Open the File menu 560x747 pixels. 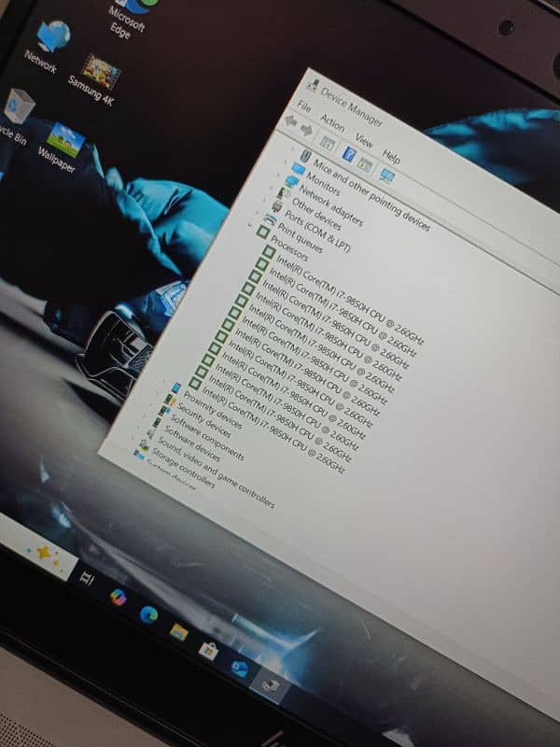pos(304,106)
